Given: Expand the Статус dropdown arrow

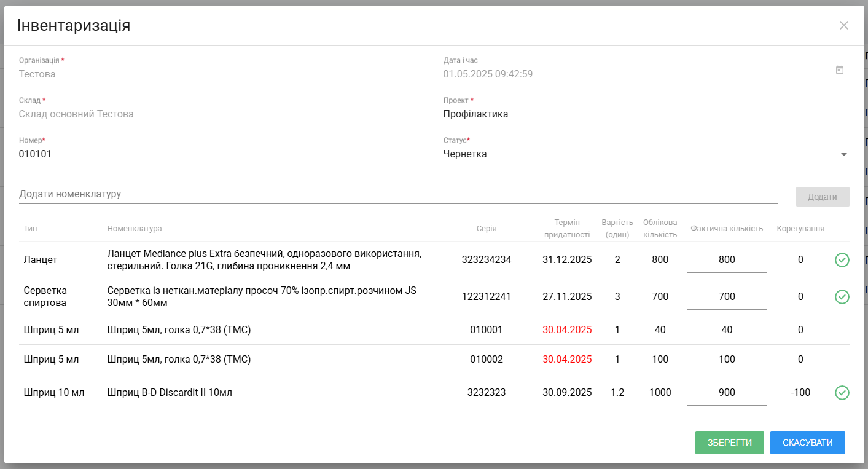Looking at the screenshot, I should 844,154.
